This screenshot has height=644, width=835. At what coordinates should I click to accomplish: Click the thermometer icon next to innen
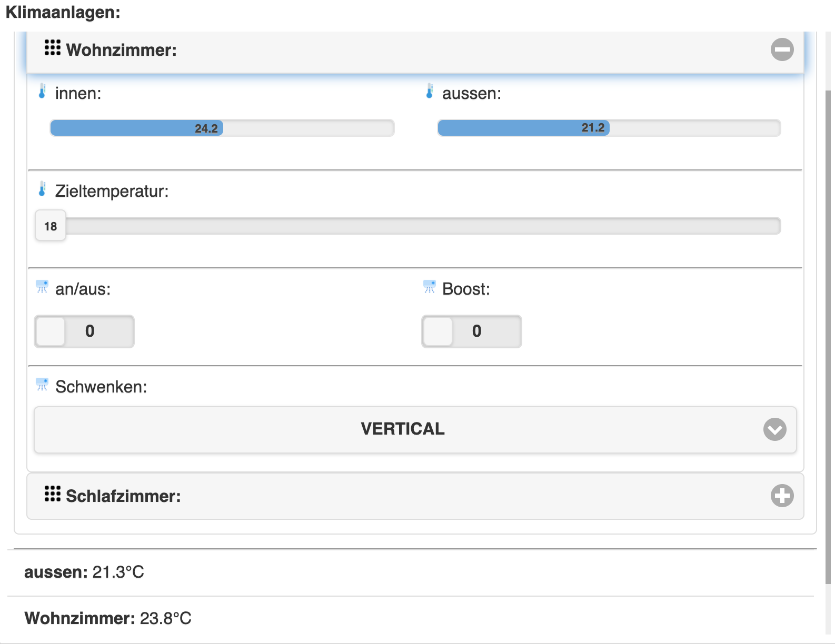coord(42,91)
